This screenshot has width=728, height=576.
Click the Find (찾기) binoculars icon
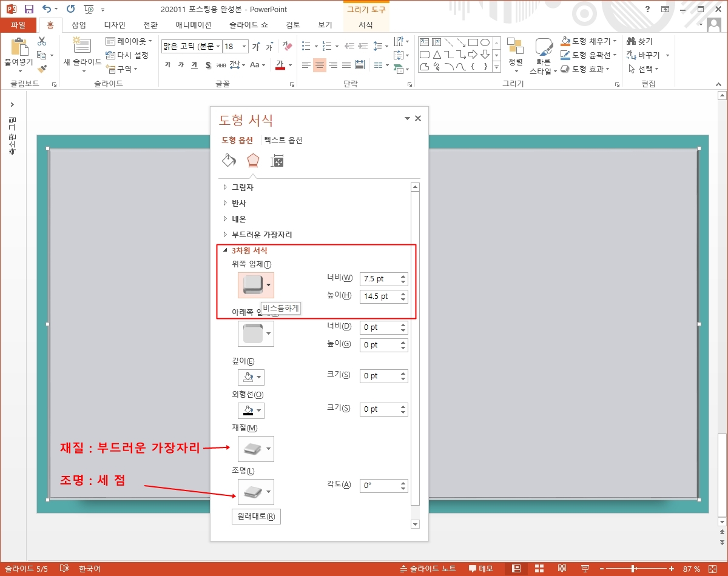point(632,41)
